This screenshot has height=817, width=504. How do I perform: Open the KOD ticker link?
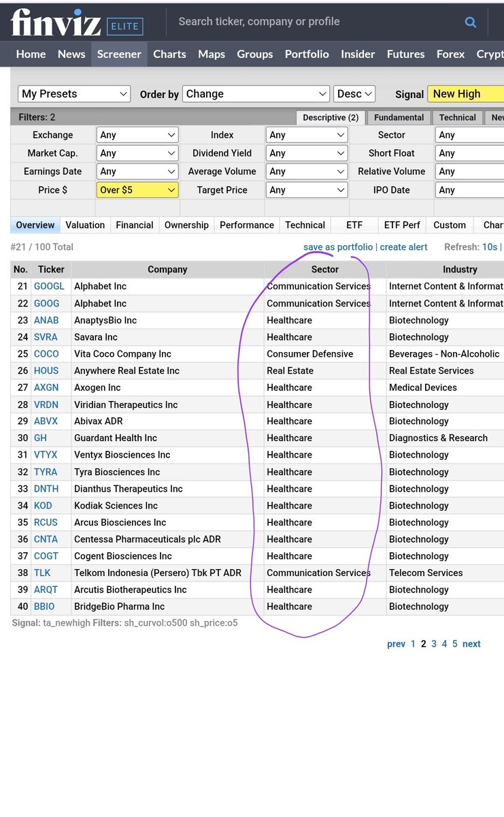pyautogui.click(x=43, y=505)
